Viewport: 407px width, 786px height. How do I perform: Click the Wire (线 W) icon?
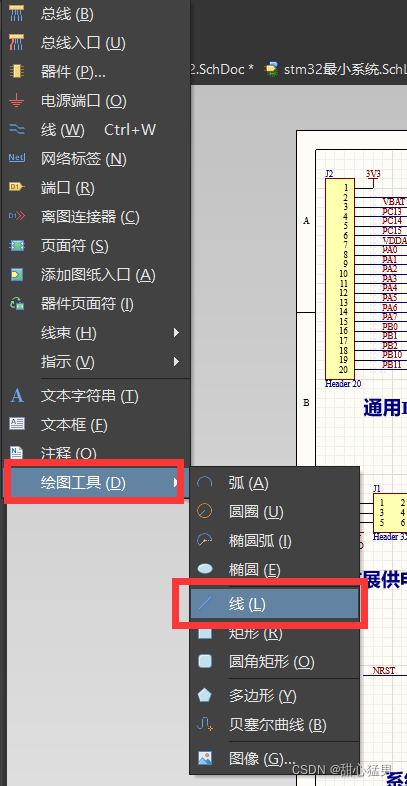point(17,130)
